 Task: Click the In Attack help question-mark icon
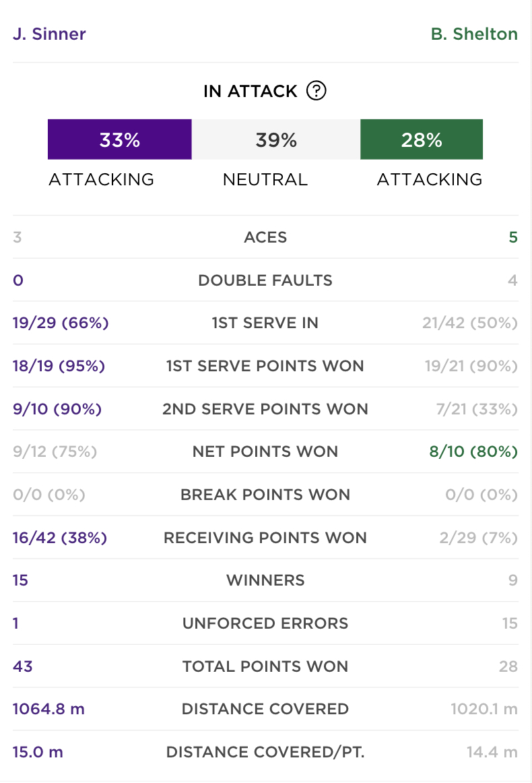coord(316,91)
